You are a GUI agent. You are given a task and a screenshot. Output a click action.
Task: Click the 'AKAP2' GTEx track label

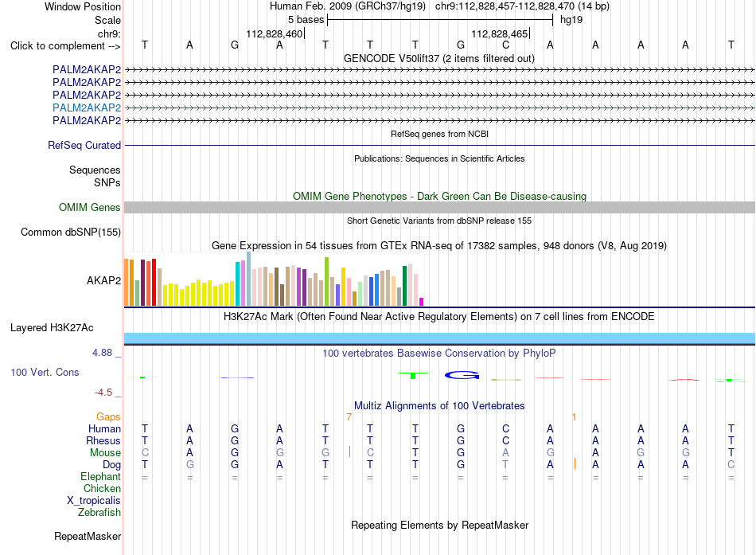(103, 280)
